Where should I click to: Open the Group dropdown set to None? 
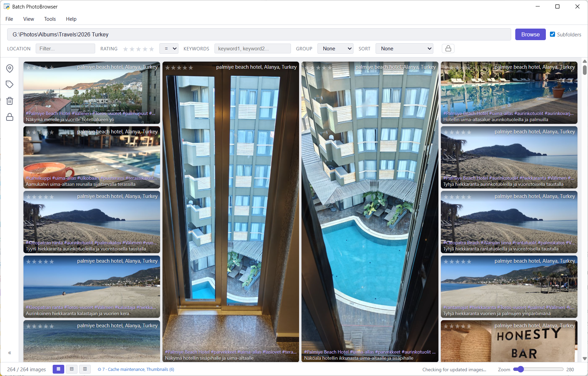click(335, 48)
